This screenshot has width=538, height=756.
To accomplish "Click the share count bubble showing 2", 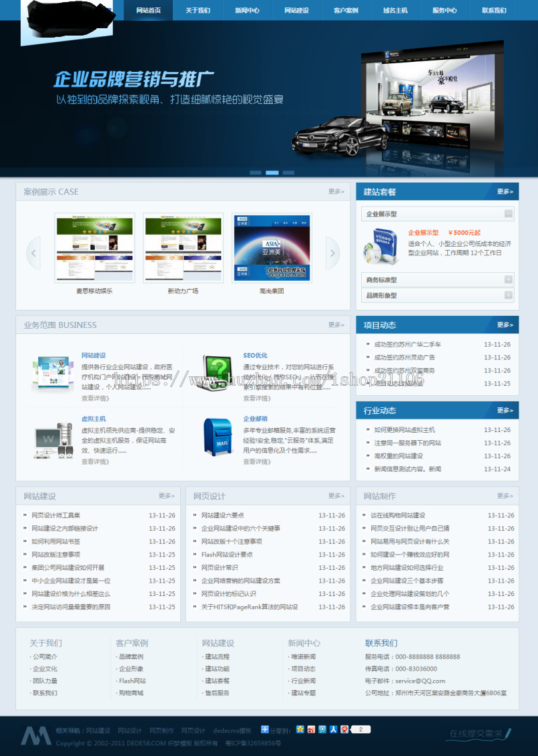I will click(360, 729).
